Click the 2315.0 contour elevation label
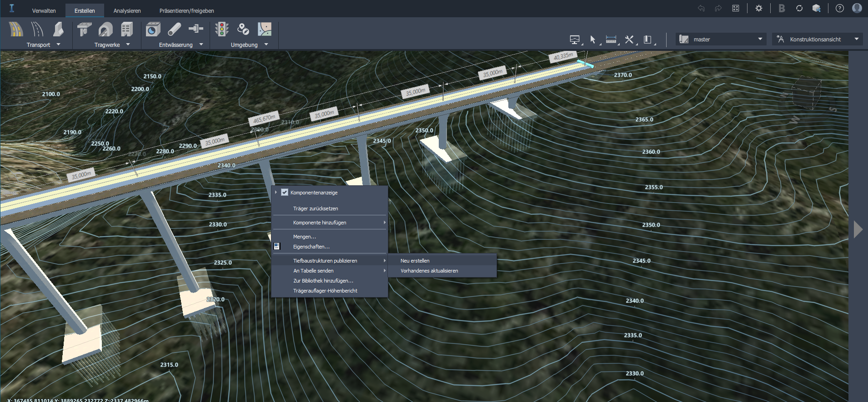This screenshot has height=402, width=868. pos(169,365)
